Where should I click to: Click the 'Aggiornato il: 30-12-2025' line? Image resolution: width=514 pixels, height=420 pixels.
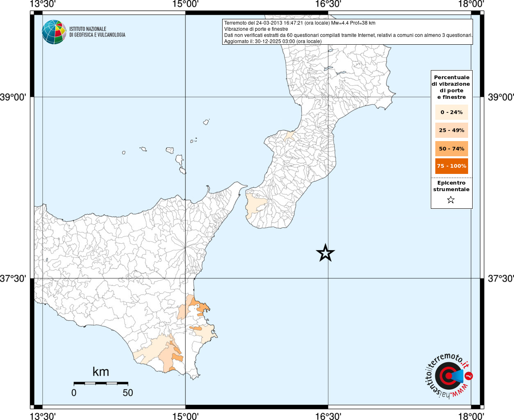pyautogui.click(x=273, y=41)
